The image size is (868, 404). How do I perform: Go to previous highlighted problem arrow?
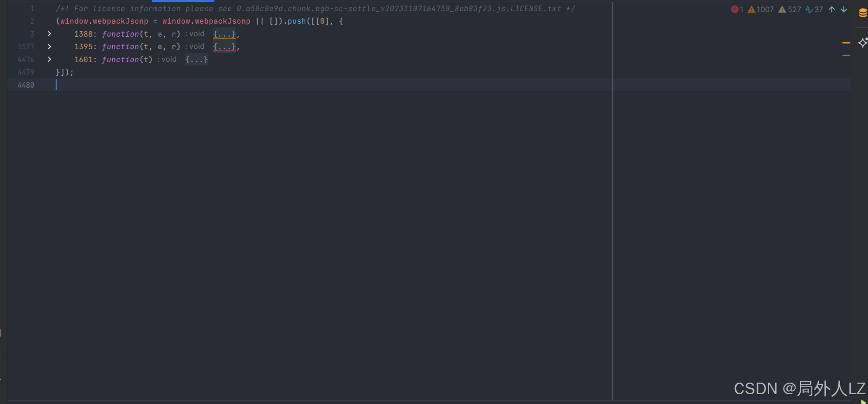832,9
